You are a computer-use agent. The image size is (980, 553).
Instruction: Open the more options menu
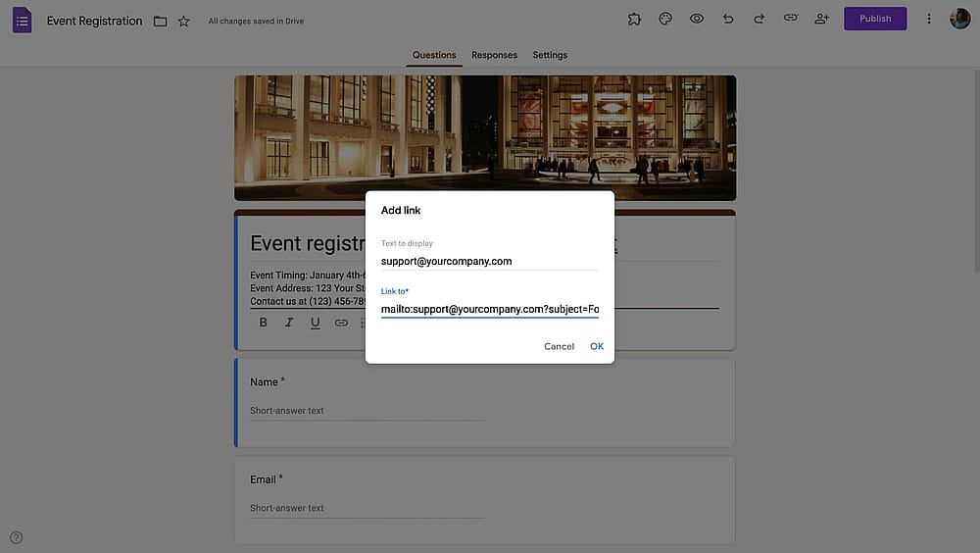click(929, 19)
